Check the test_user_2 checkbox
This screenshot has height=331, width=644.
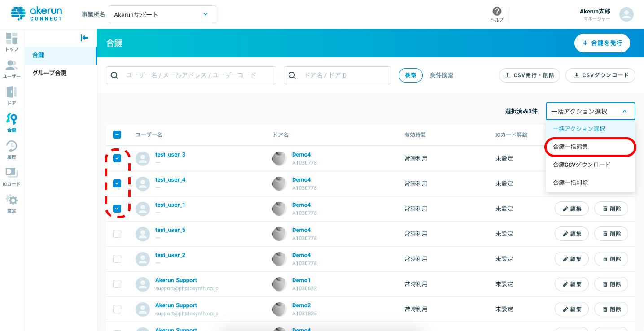tap(117, 259)
